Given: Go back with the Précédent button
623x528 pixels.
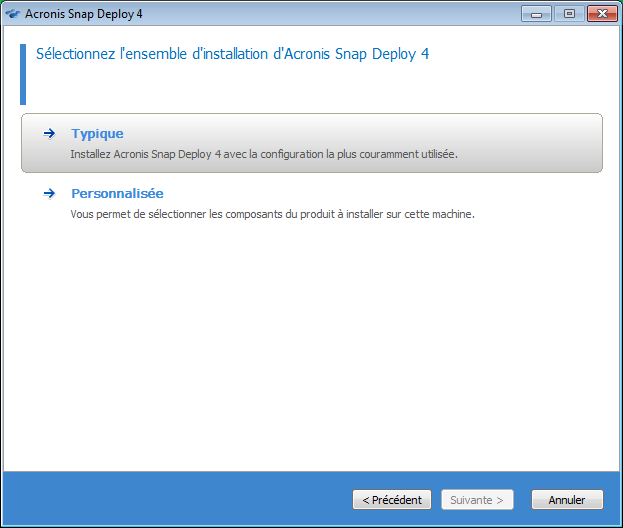Looking at the screenshot, I should coord(392,499).
